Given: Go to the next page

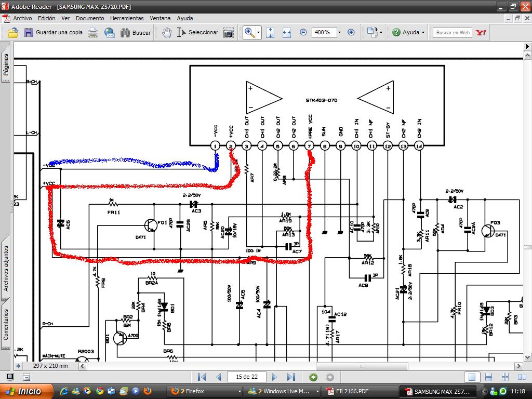Looking at the screenshot, I should (274, 377).
